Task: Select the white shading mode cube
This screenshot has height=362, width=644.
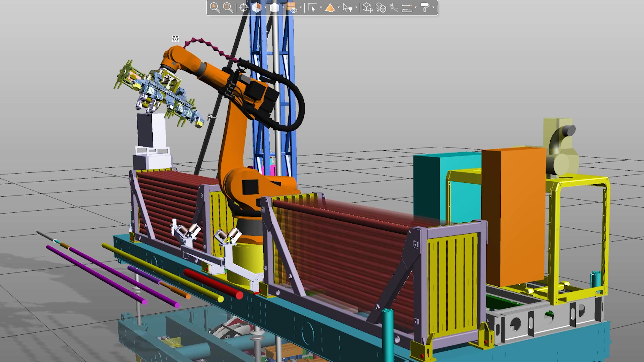Action: pyautogui.click(x=274, y=8)
